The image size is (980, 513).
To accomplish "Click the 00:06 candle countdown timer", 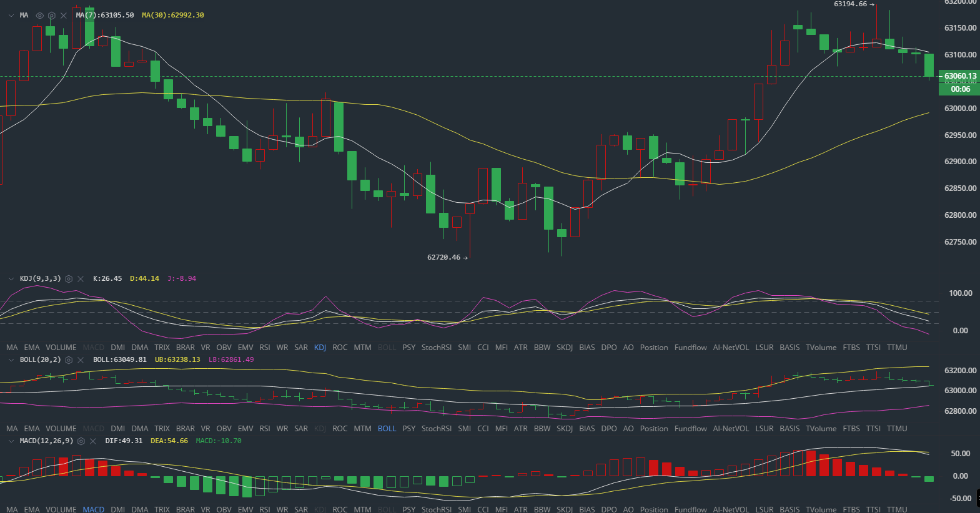I will pyautogui.click(x=959, y=89).
